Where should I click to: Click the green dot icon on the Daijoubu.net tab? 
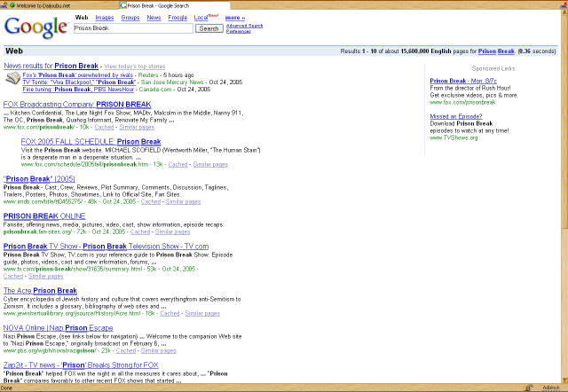click(12, 5)
